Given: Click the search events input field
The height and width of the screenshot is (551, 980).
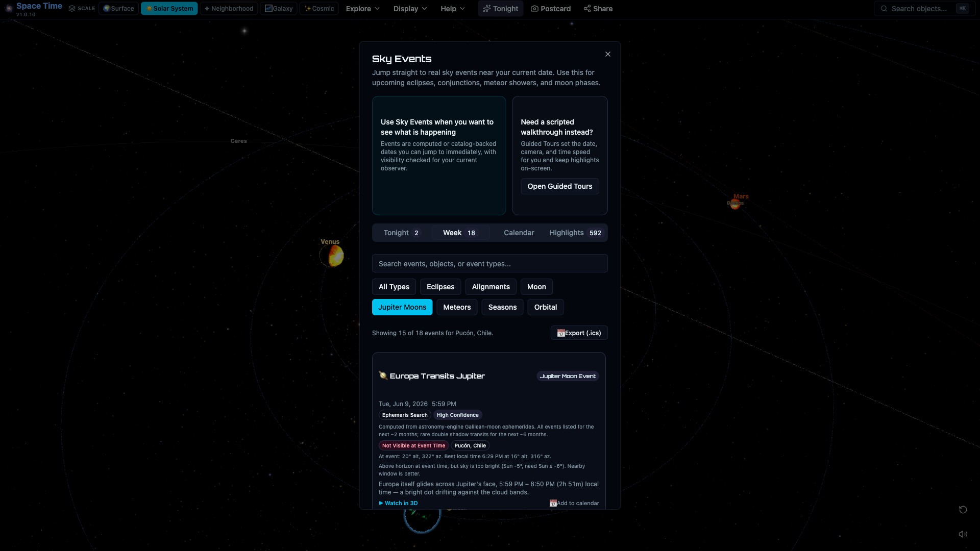Looking at the screenshot, I should (x=489, y=264).
